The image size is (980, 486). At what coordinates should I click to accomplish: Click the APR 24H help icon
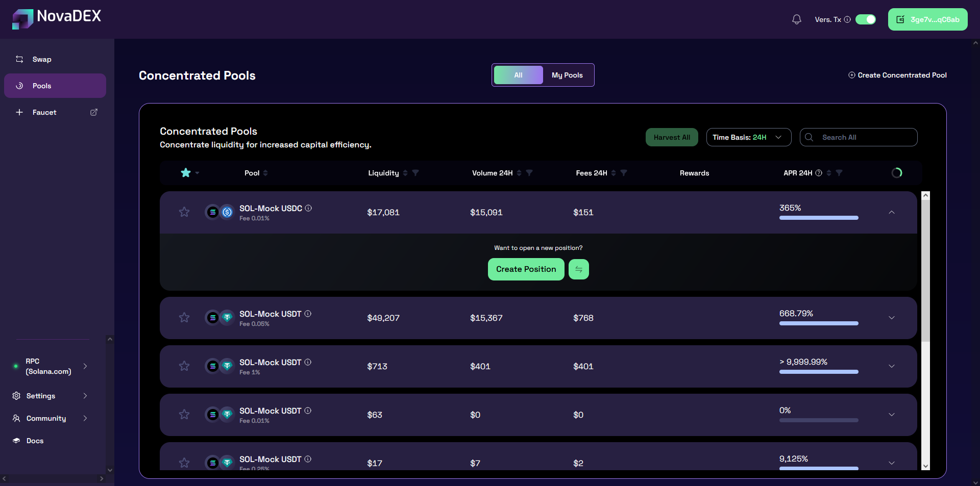coord(819,173)
